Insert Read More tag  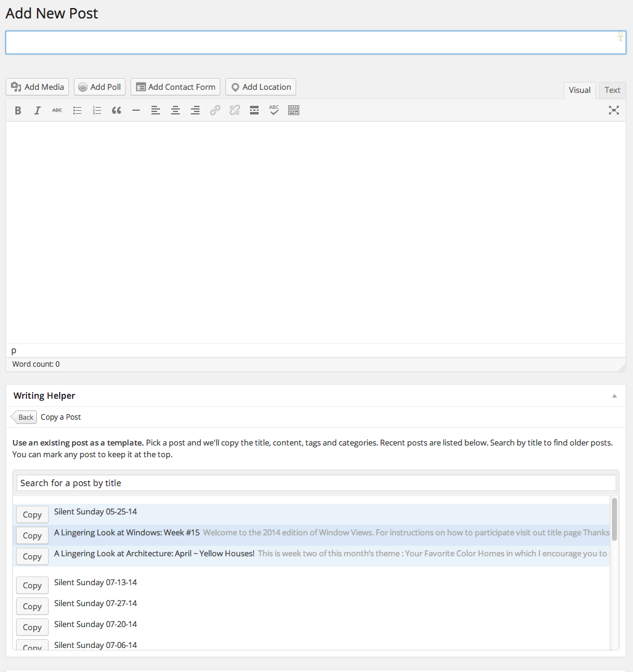[x=254, y=111]
